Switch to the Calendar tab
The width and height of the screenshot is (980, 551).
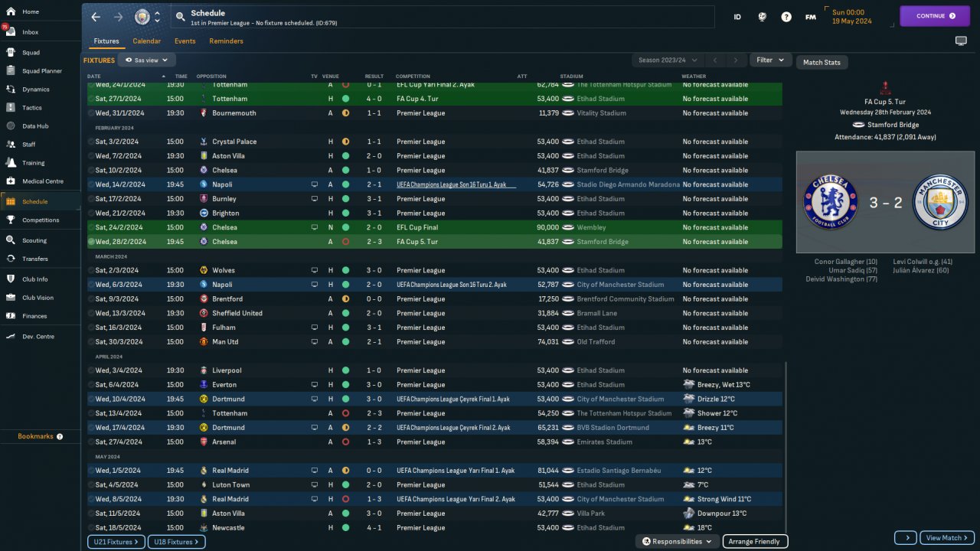point(147,41)
